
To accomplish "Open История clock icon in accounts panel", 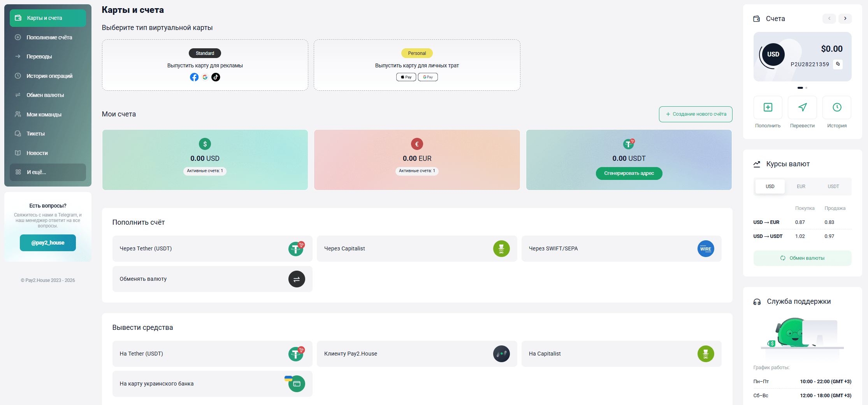I will pyautogui.click(x=837, y=107).
